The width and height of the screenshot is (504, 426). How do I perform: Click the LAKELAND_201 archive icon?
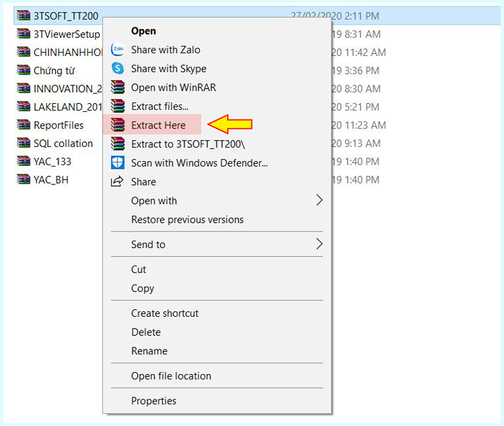tap(23, 106)
